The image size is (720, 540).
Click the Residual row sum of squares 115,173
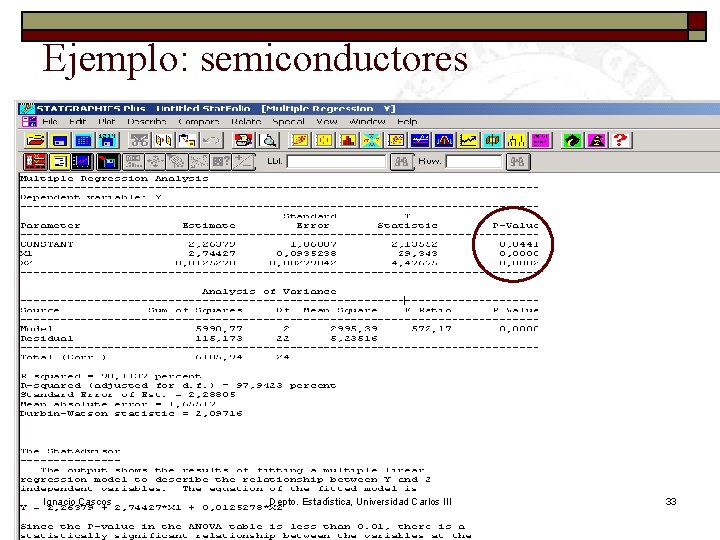point(219,338)
